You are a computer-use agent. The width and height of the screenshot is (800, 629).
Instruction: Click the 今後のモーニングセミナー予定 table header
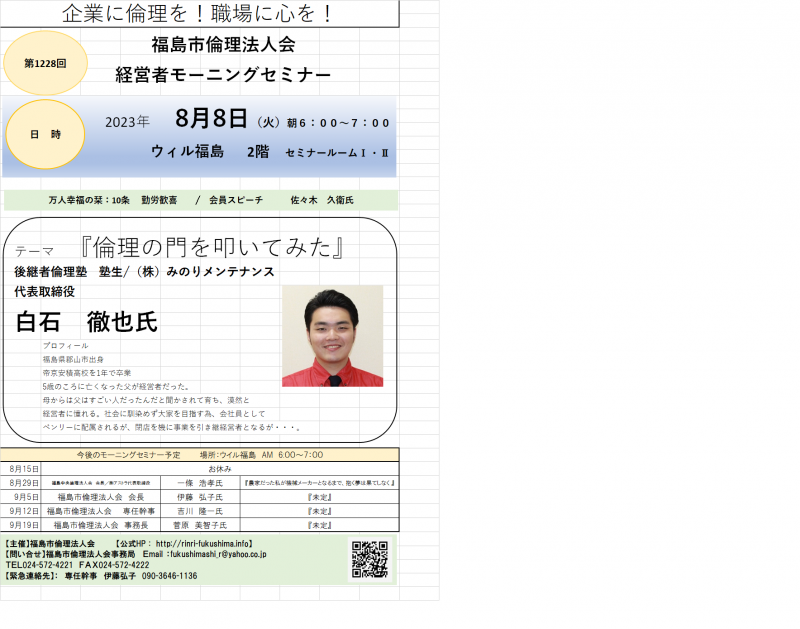click(x=128, y=454)
